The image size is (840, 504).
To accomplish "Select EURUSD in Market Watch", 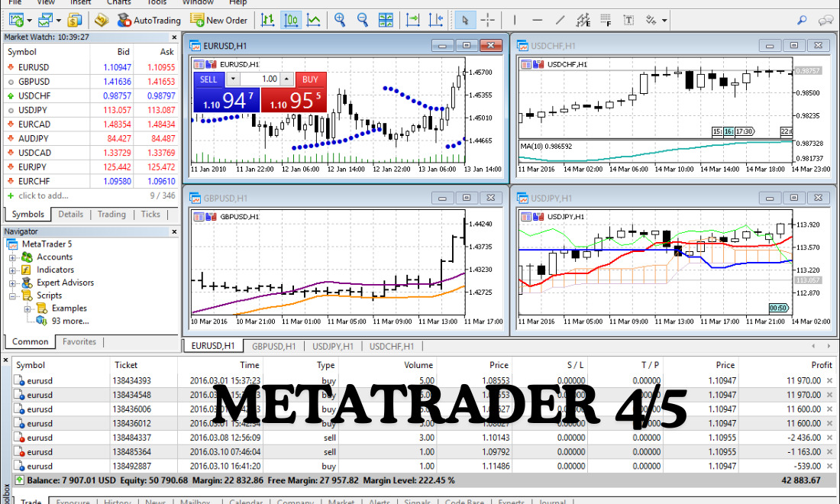I will point(91,67).
